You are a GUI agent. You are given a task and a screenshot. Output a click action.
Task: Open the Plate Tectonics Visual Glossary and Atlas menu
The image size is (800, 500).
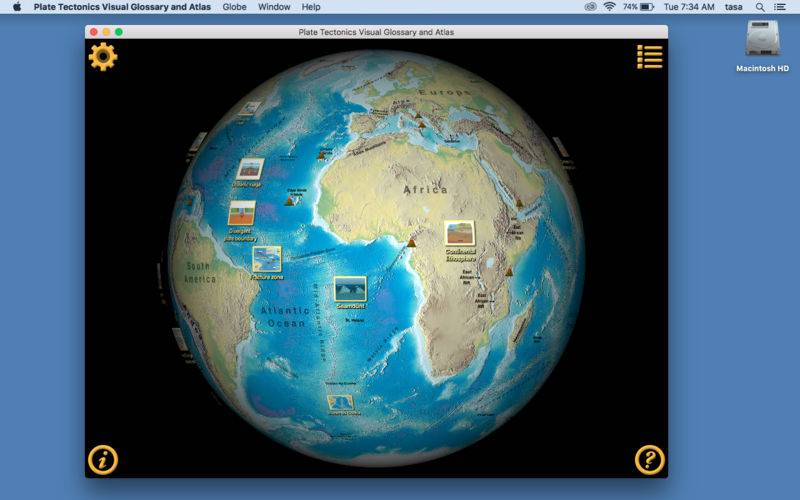tap(122, 7)
